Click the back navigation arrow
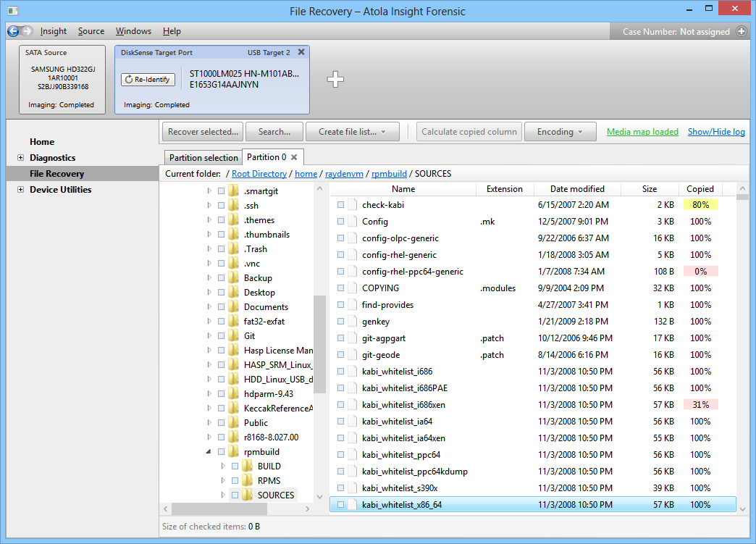The height and width of the screenshot is (544, 756). (12, 31)
